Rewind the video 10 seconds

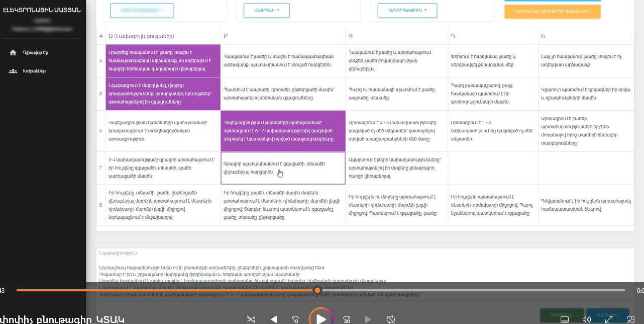point(296,319)
